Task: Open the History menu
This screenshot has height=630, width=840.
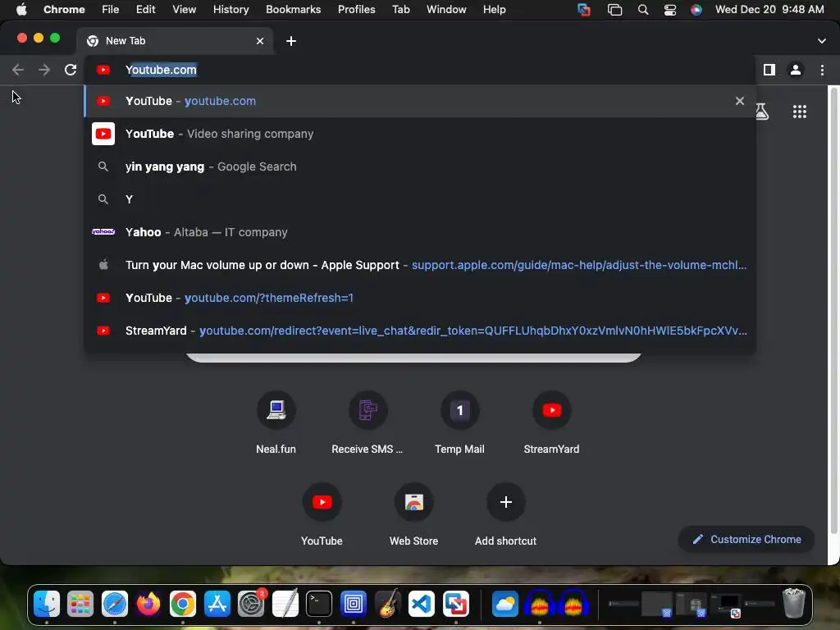Action: pyautogui.click(x=231, y=10)
